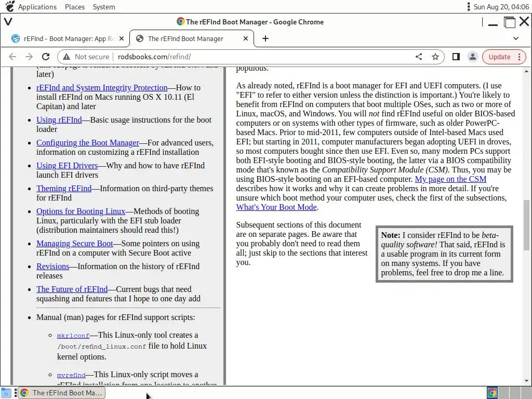The height and width of the screenshot is (399, 532).
Task: Open the window menu V icon
Action: (8, 22)
